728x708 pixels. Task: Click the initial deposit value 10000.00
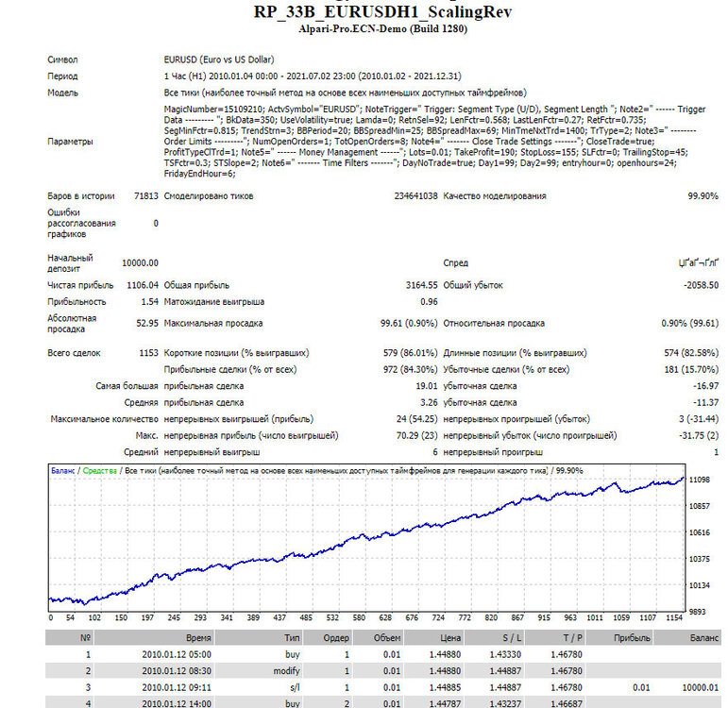click(140, 262)
